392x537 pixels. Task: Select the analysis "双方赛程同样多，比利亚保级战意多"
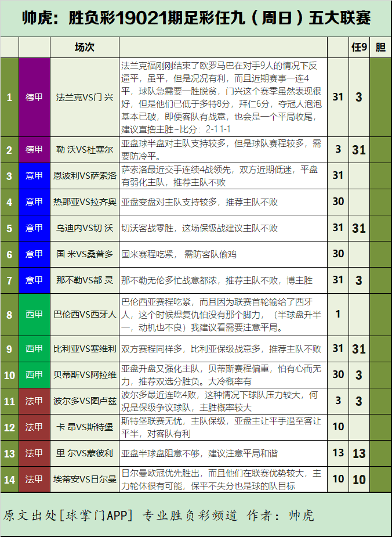click(223, 349)
